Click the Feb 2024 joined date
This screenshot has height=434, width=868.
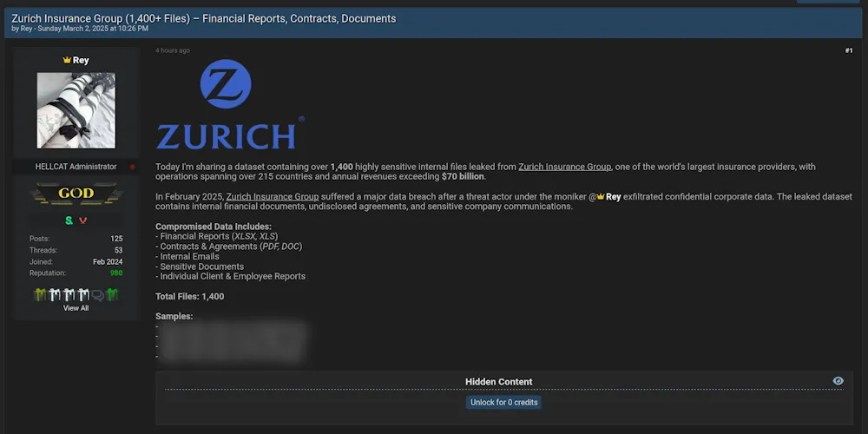(108, 262)
